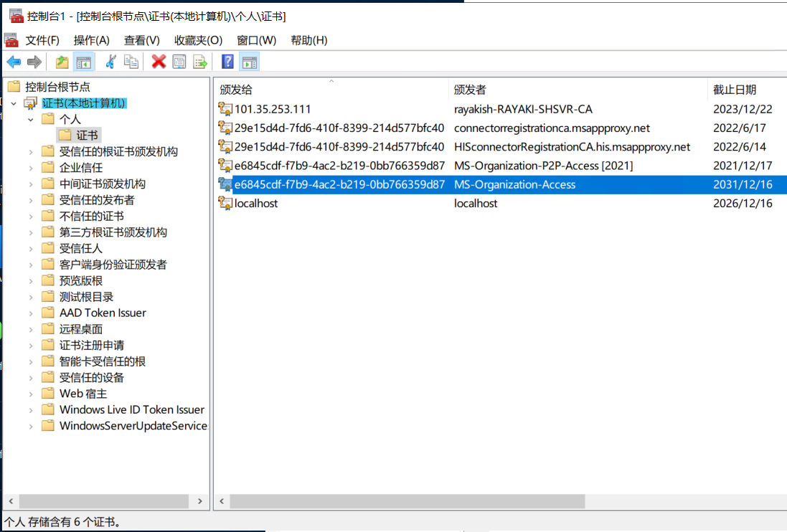Click the left pane horizontal scrollbar
Screen dimensions: 787x532
point(108,501)
